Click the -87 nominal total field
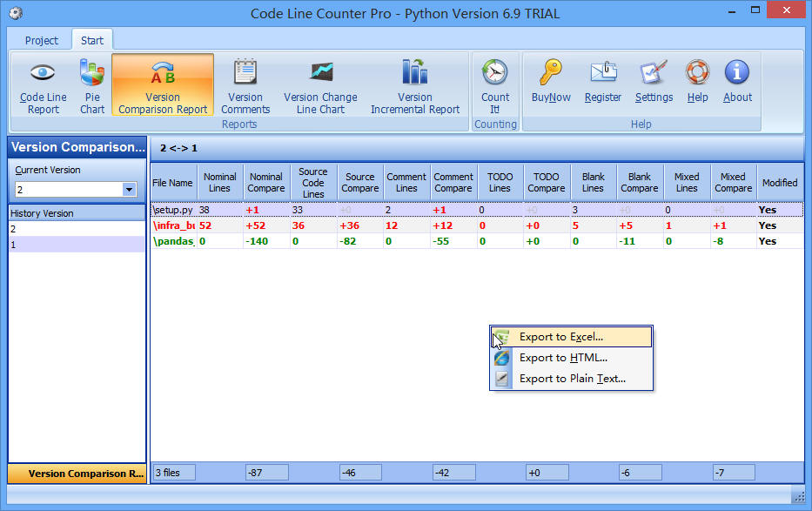 click(x=266, y=473)
